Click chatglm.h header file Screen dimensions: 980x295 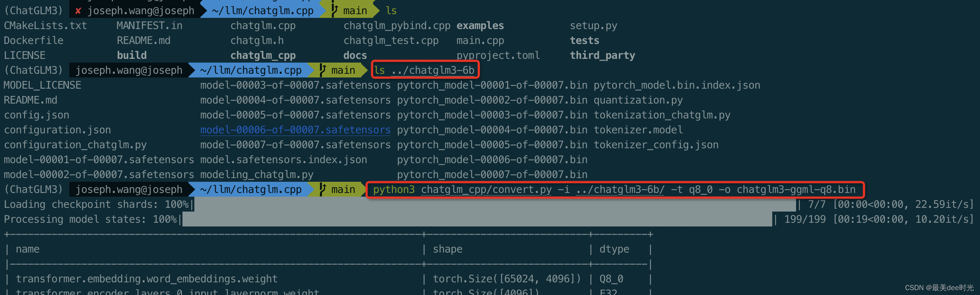pyautogui.click(x=257, y=40)
